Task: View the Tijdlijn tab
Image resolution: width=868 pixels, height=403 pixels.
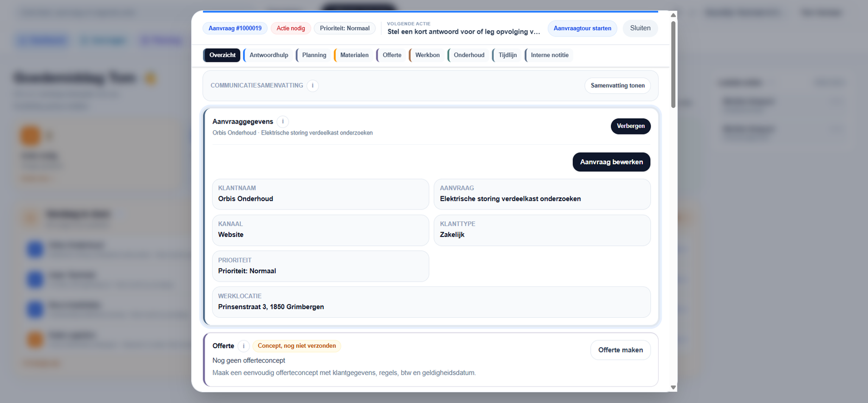Action: (507, 55)
